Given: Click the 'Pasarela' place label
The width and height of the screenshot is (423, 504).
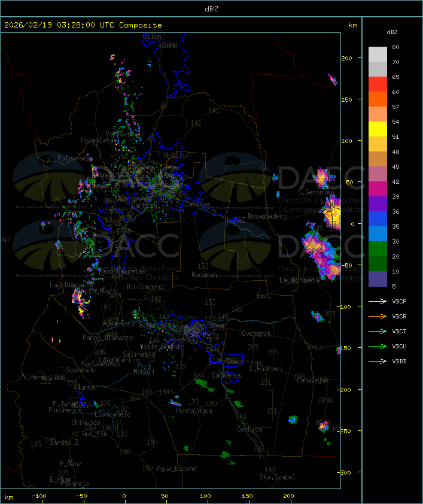Looking at the screenshot, I should click(75, 484).
